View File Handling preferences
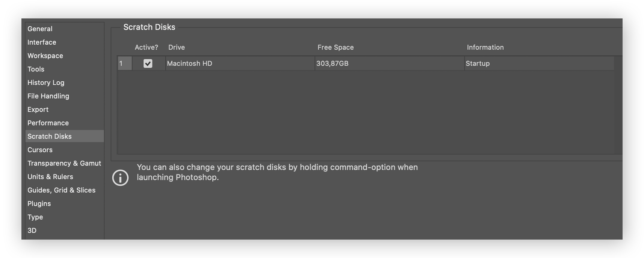This screenshot has height=258, width=644. pyautogui.click(x=48, y=96)
